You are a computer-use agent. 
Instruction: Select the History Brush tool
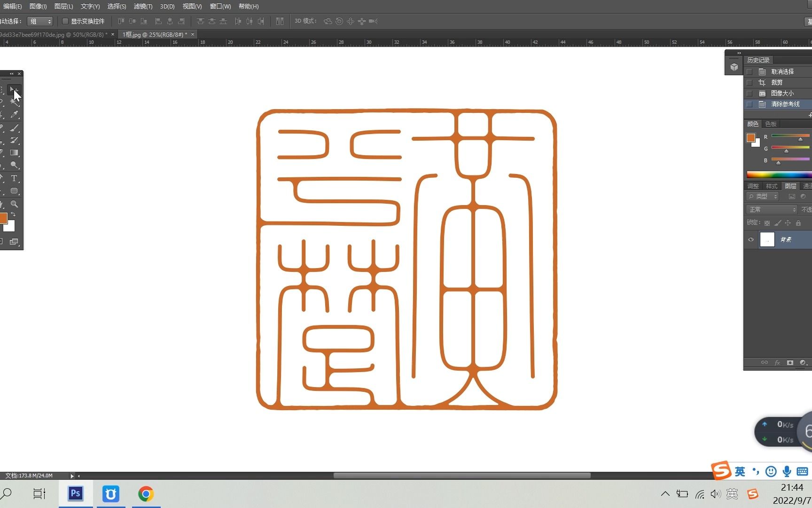[15, 140]
